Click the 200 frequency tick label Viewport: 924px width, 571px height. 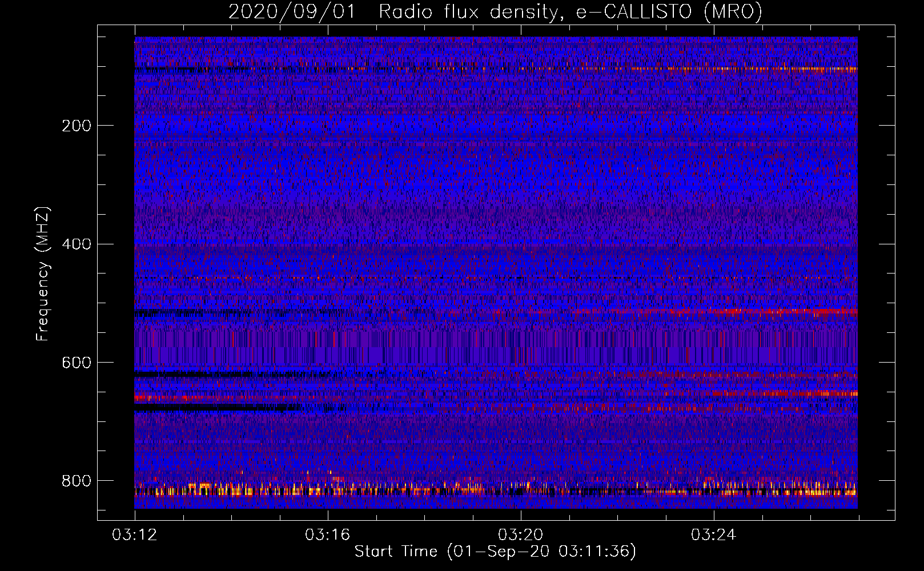[x=77, y=126]
